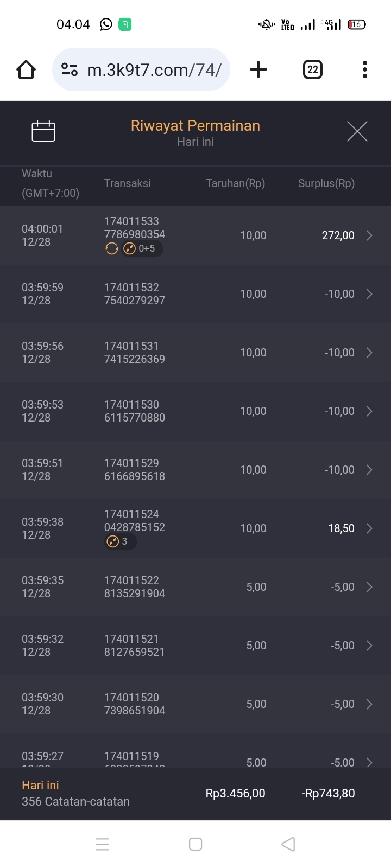The width and height of the screenshot is (391, 868).
Task: Tap the Surplus(Rp) column header
Action: 326,183
